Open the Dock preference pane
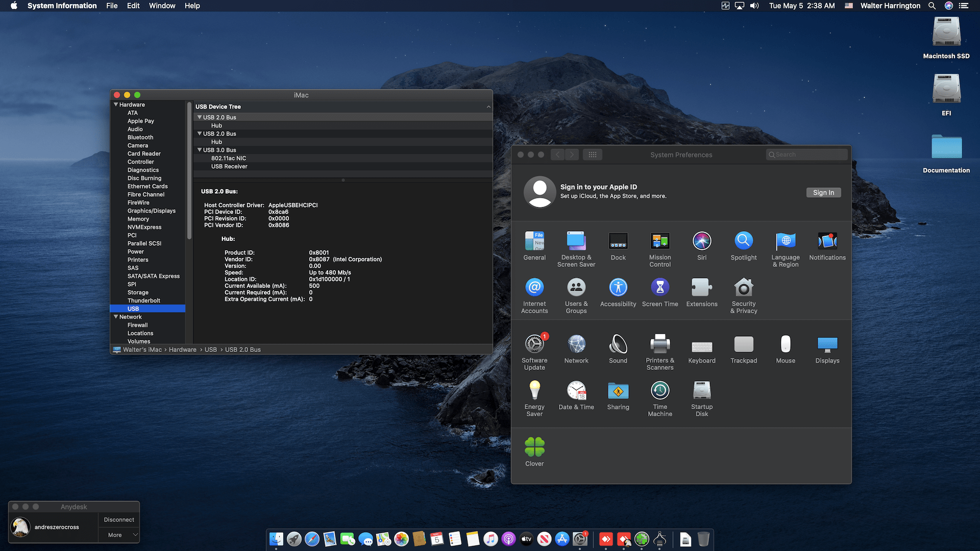This screenshot has width=980, height=551. click(x=618, y=245)
